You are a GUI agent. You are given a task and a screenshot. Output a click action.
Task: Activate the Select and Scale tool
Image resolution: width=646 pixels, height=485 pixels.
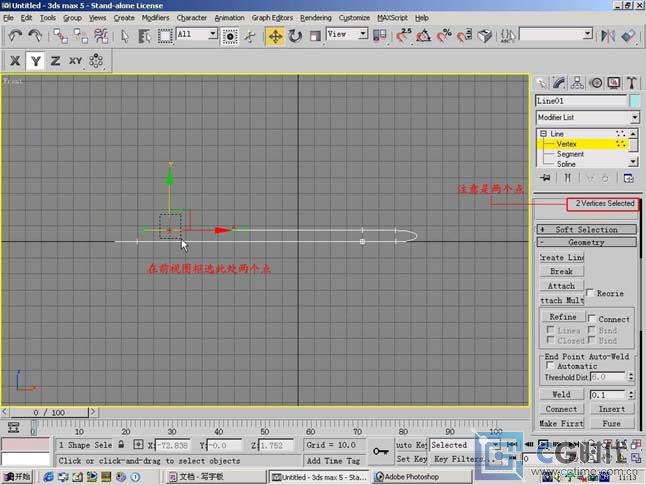(315, 36)
